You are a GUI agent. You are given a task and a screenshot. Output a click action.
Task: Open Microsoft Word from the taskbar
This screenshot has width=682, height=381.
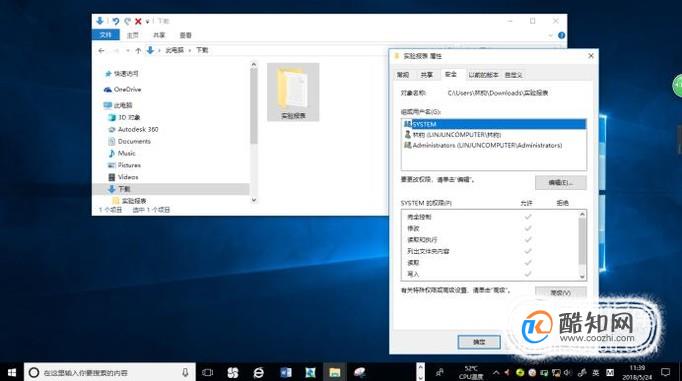click(x=285, y=372)
